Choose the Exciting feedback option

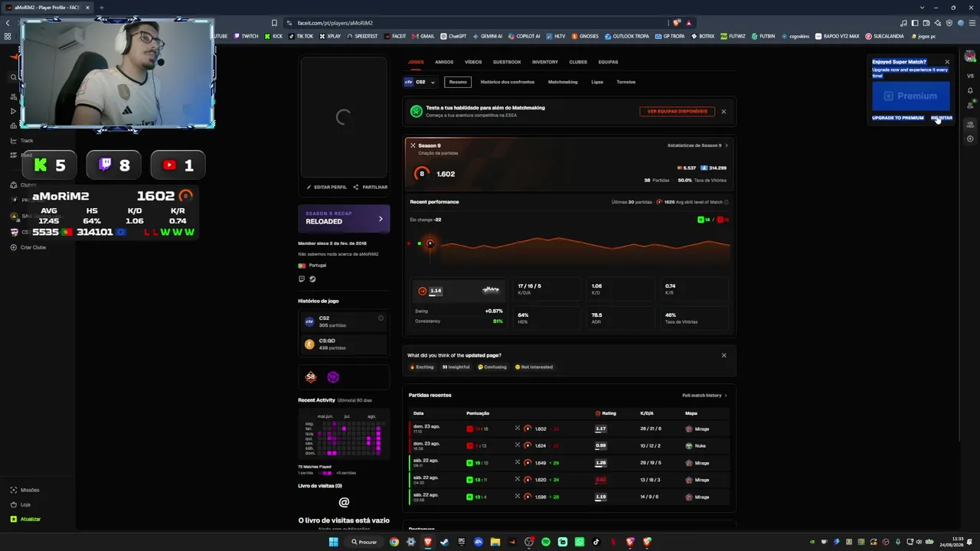click(422, 367)
